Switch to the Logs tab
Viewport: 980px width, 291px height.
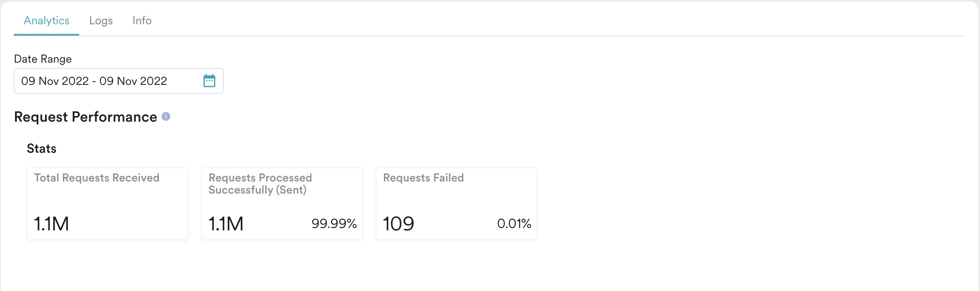tap(100, 20)
